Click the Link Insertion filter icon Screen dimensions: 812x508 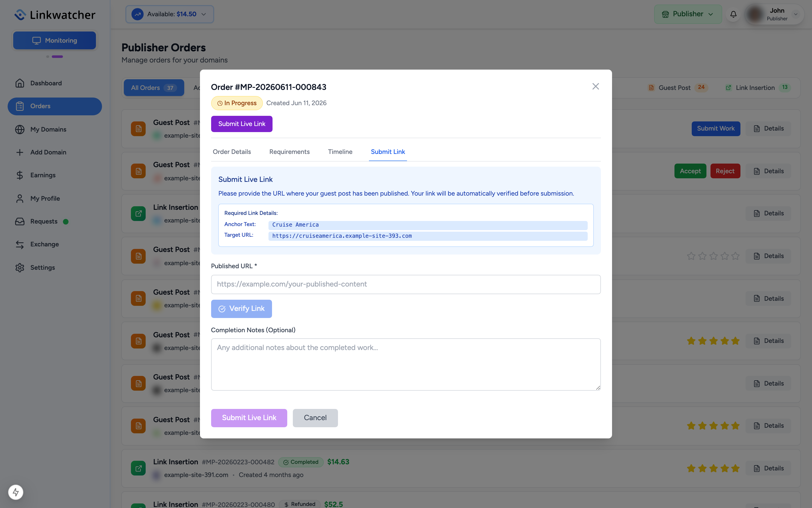click(729, 88)
